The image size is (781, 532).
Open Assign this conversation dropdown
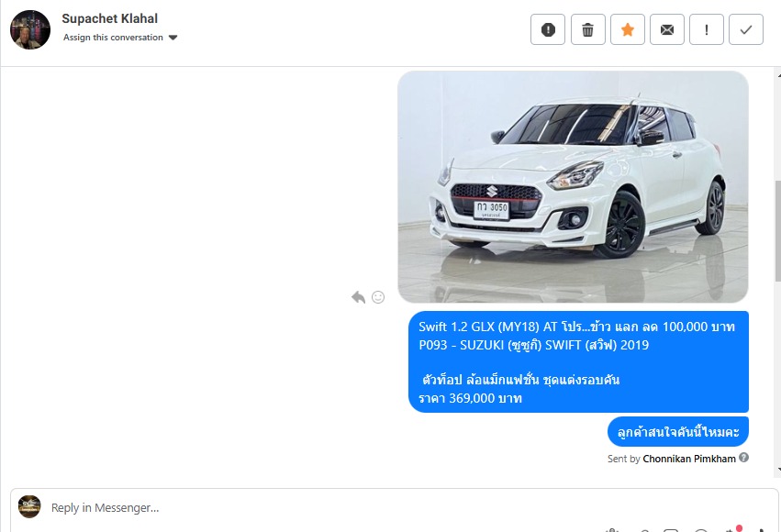click(120, 38)
